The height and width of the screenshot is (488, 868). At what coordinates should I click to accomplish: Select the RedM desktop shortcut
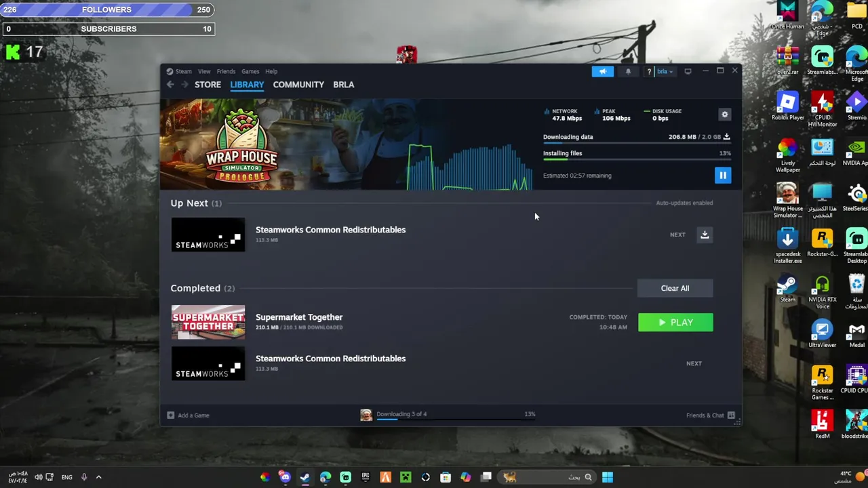822,425
